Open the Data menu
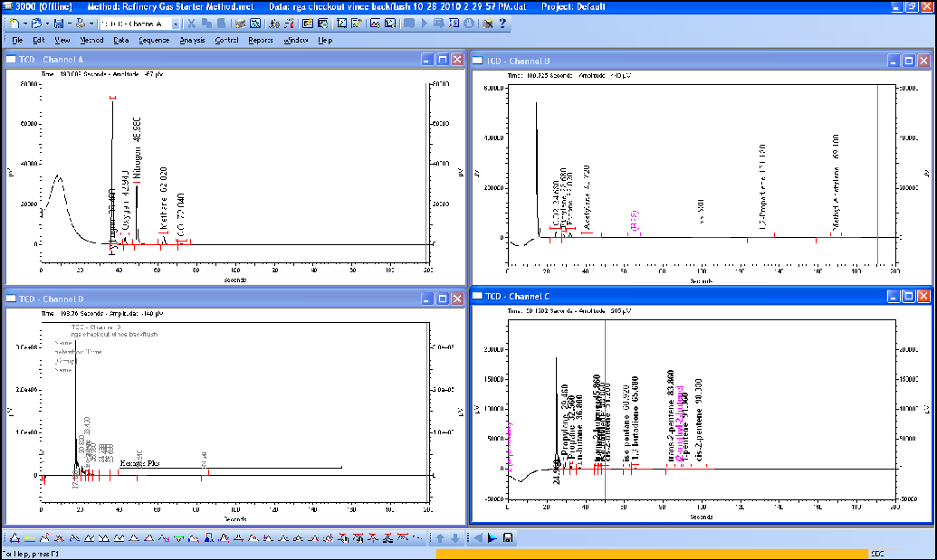Viewport: 937px width, 560px height. 120,40
